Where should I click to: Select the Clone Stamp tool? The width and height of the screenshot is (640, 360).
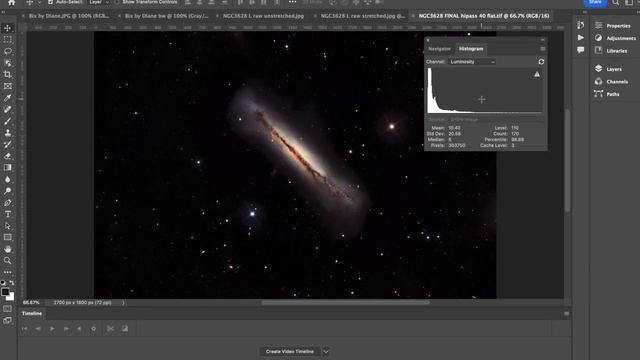(7, 133)
